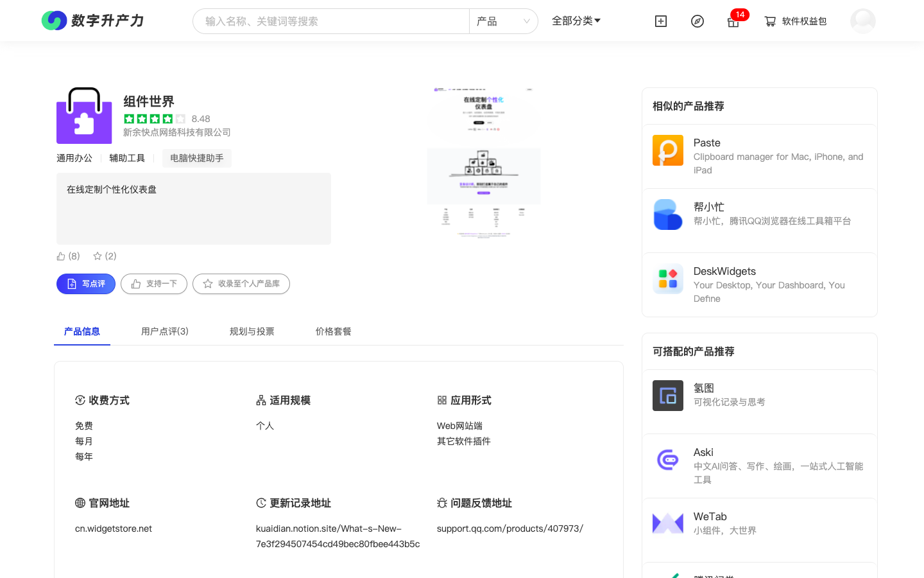Switch to the 用户点评(3) tab

165,331
